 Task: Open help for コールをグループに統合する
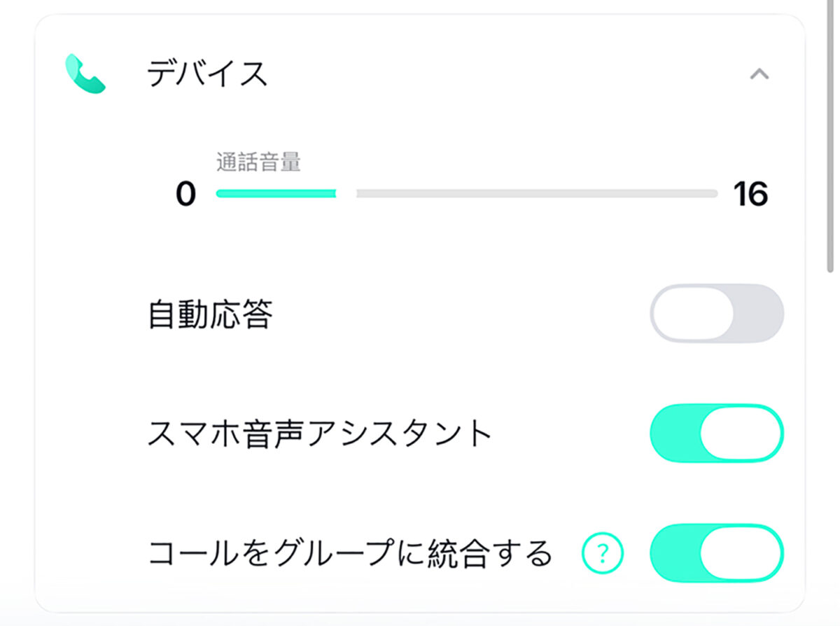pos(603,555)
